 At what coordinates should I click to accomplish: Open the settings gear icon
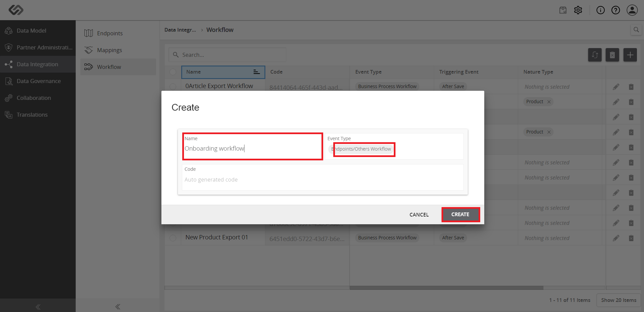point(578,10)
